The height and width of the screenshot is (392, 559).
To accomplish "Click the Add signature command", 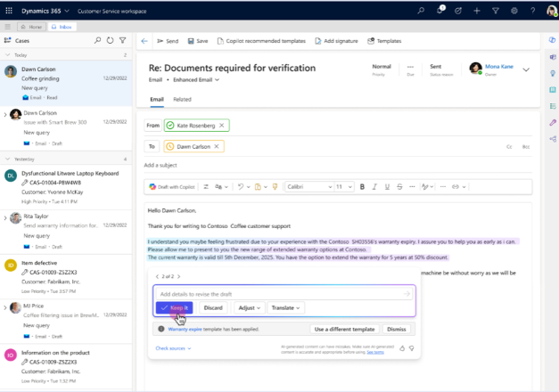I will click(335, 41).
